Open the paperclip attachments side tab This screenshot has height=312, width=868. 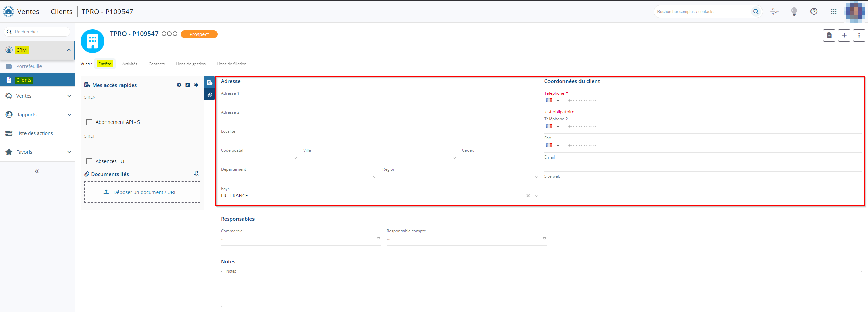[x=210, y=95]
